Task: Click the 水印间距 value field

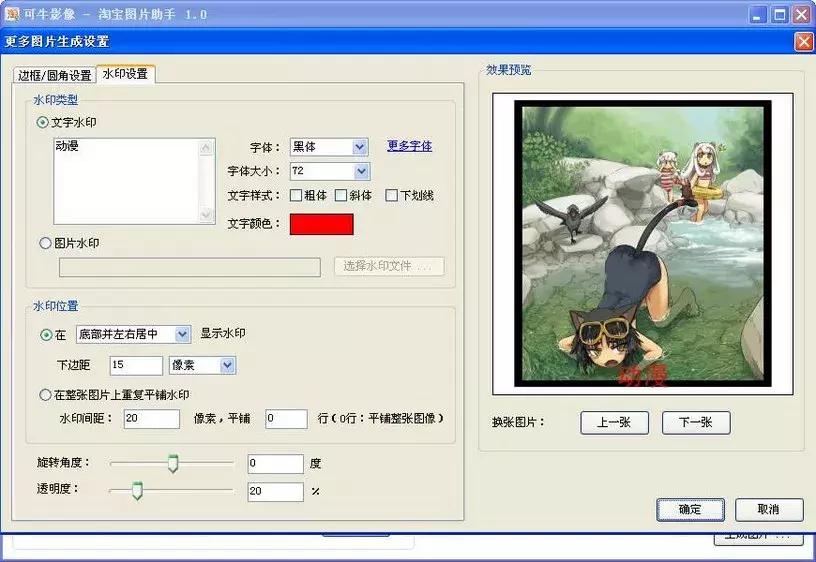Action: (152, 418)
